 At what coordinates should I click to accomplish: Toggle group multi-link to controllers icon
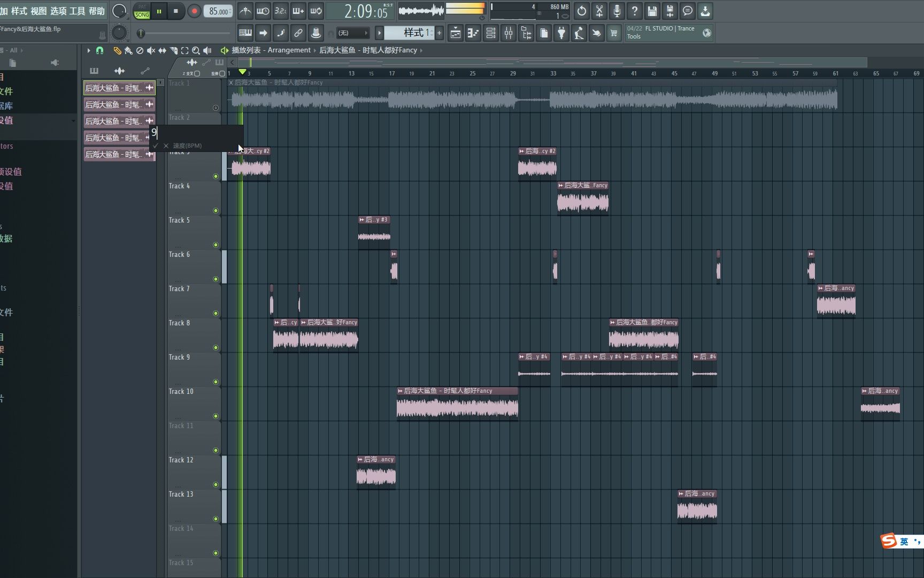coord(298,33)
